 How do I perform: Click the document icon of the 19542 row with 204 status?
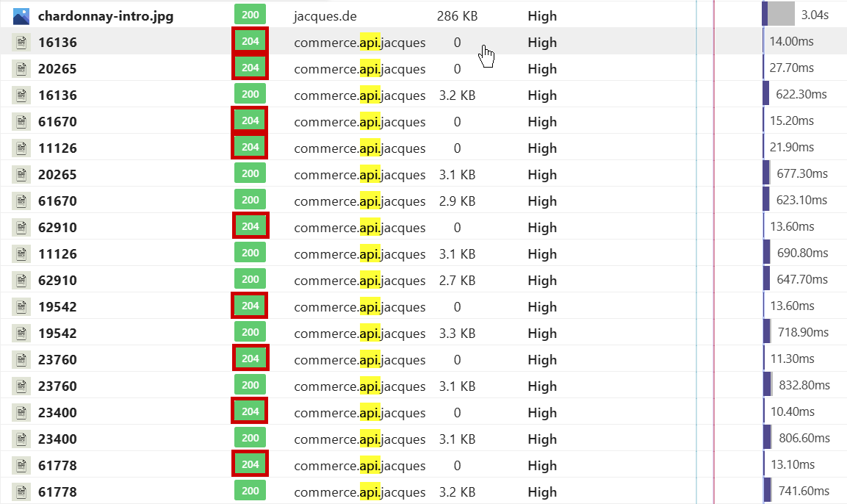click(21, 307)
